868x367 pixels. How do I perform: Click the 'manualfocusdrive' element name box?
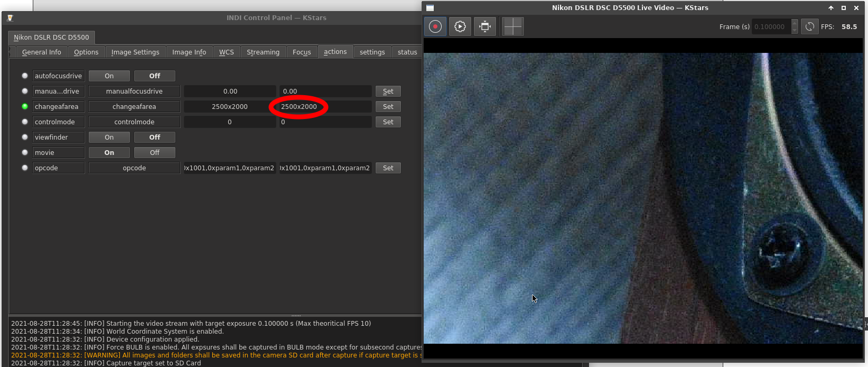point(134,91)
